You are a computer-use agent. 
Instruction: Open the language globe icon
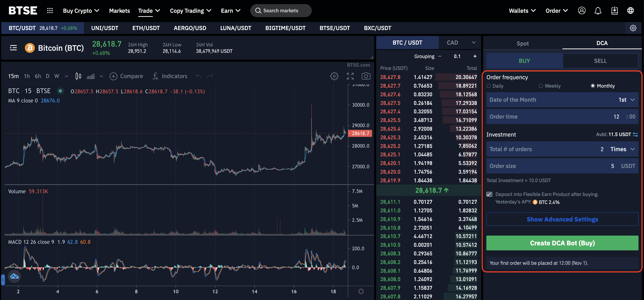click(x=631, y=10)
